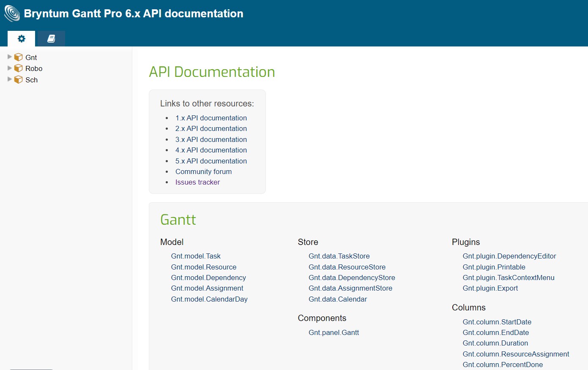588x370 pixels.
Task: Open Gnt.model.Task documentation
Action: [196, 256]
